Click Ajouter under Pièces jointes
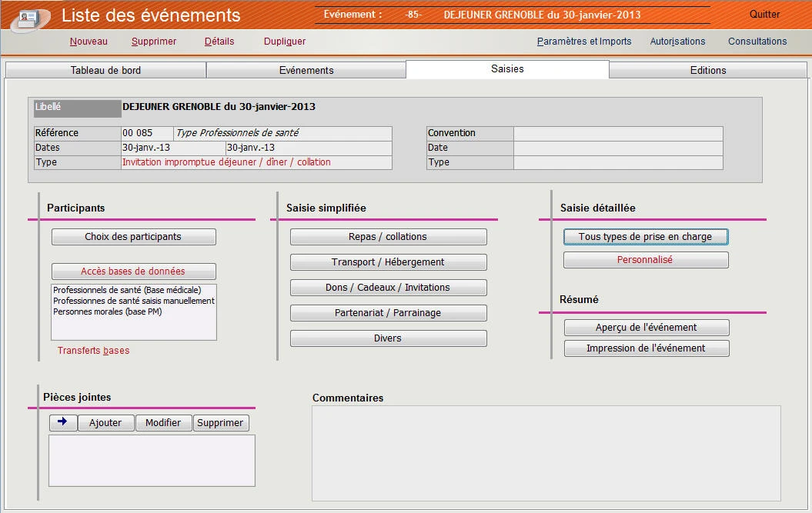Viewport: 812px width, 513px height. pos(105,423)
